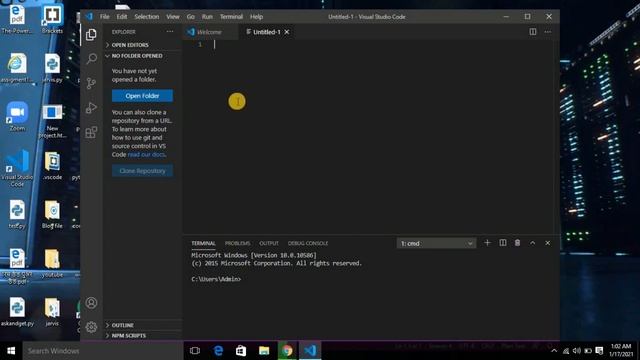
Task: Click the terminal prompt C:\Users\Admin>
Action: coord(216,279)
